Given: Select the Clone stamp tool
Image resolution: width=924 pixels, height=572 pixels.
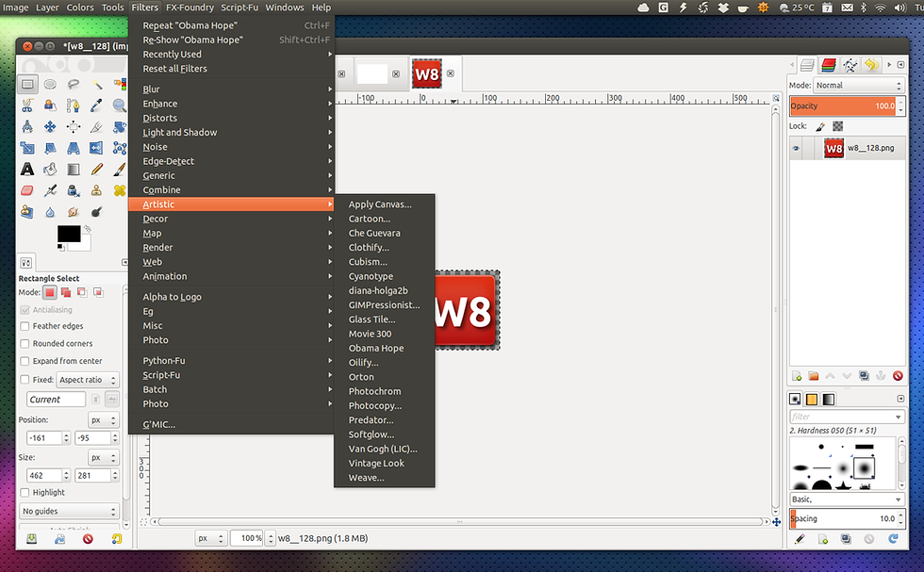Looking at the screenshot, I should 96,190.
